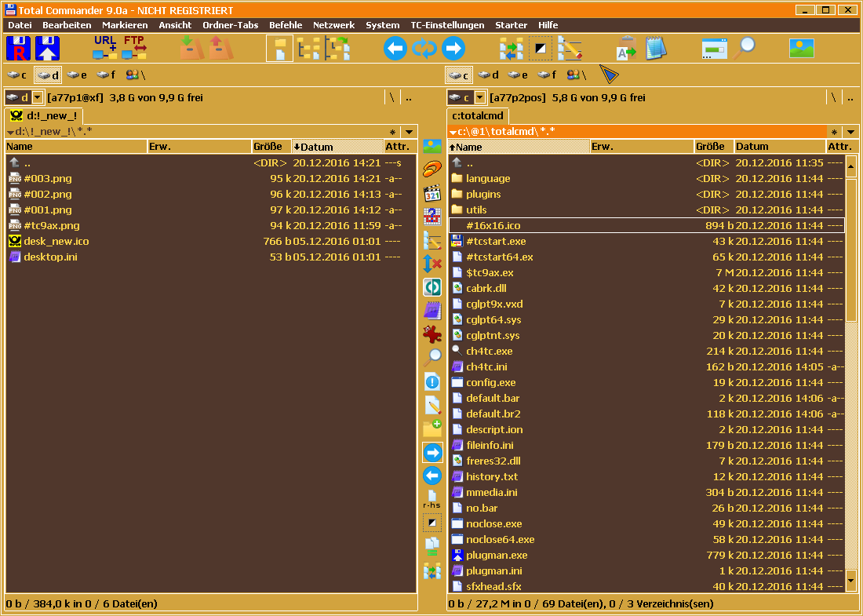This screenshot has width=863, height=616.
Task: Launch the 321 media player clapperboard icon
Action: click(x=432, y=193)
